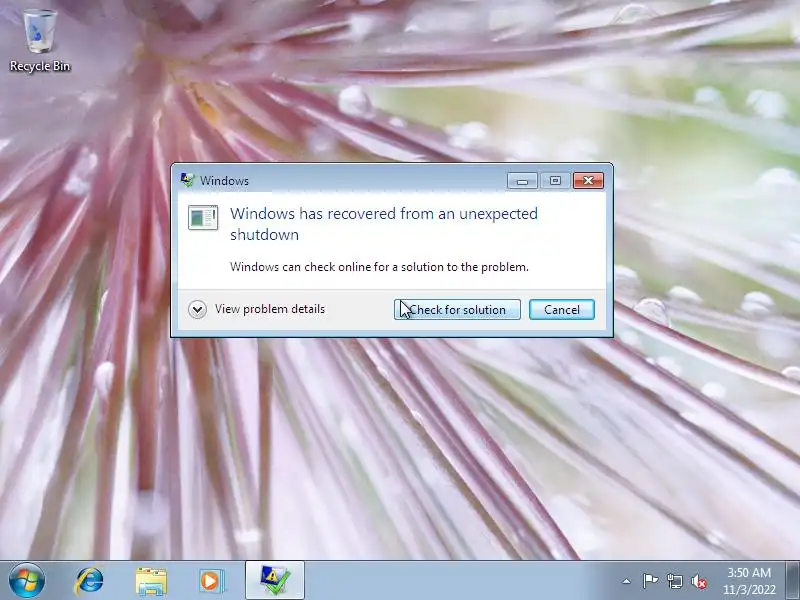Close the Windows dialog with X
800x600 pixels.
588,181
